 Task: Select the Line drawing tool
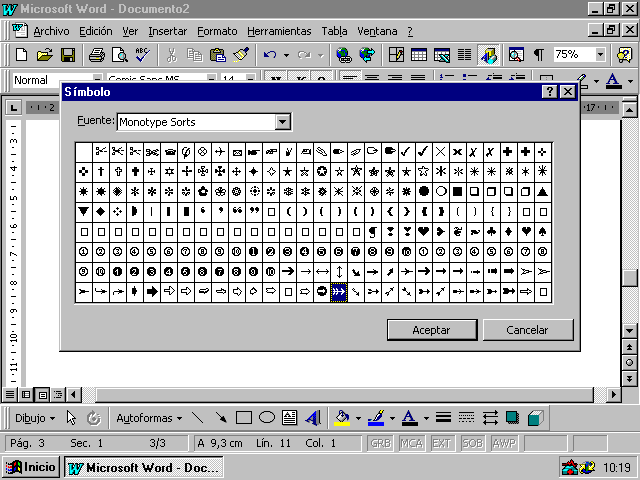pyautogui.click(x=198, y=418)
